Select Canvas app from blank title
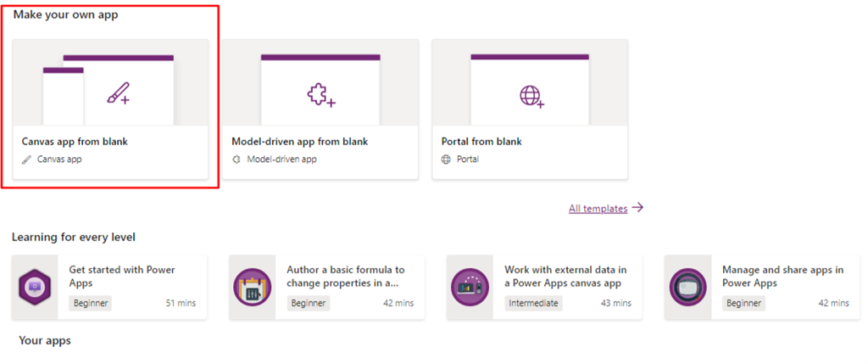Image resolution: width=868 pixels, height=364 pixels. click(75, 142)
